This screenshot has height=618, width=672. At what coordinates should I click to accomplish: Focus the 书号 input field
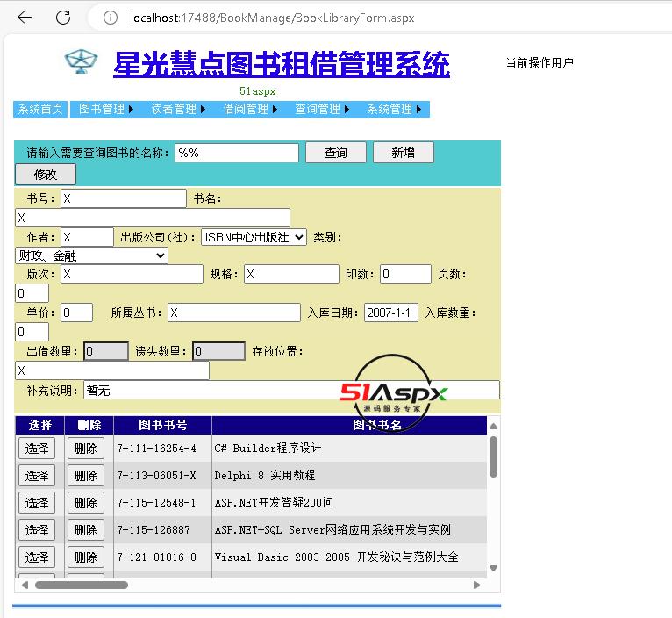(124, 198)
